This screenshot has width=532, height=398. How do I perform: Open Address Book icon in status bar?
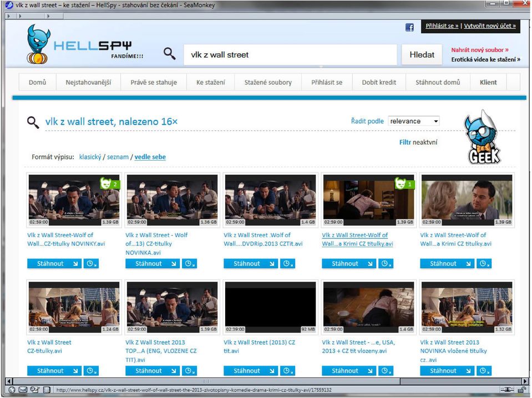coord(47,390)
